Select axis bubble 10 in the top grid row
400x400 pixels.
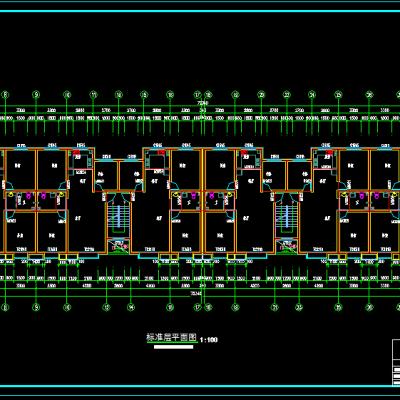click(67, 95)
